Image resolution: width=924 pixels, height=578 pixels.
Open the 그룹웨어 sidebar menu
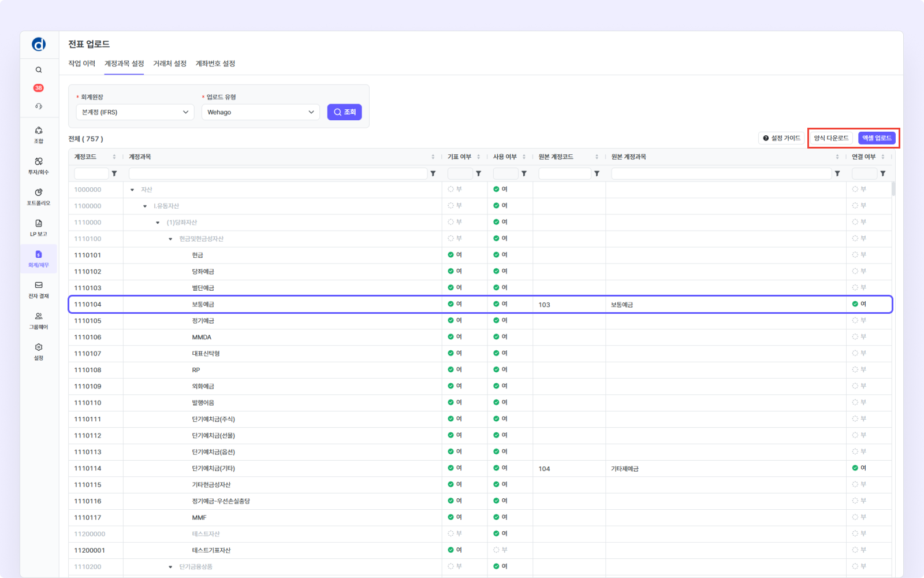click(39, 321)
